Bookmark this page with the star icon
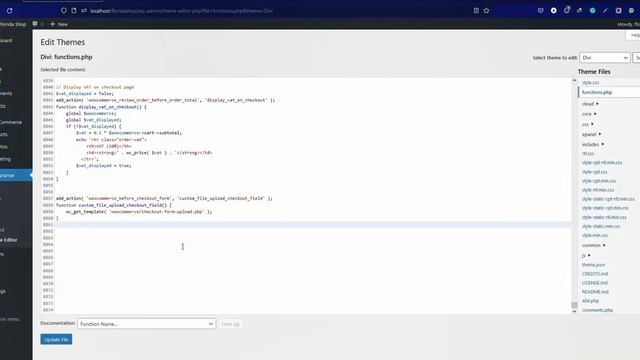This screenshot has height=360, width=640. (x=487, y=11)
